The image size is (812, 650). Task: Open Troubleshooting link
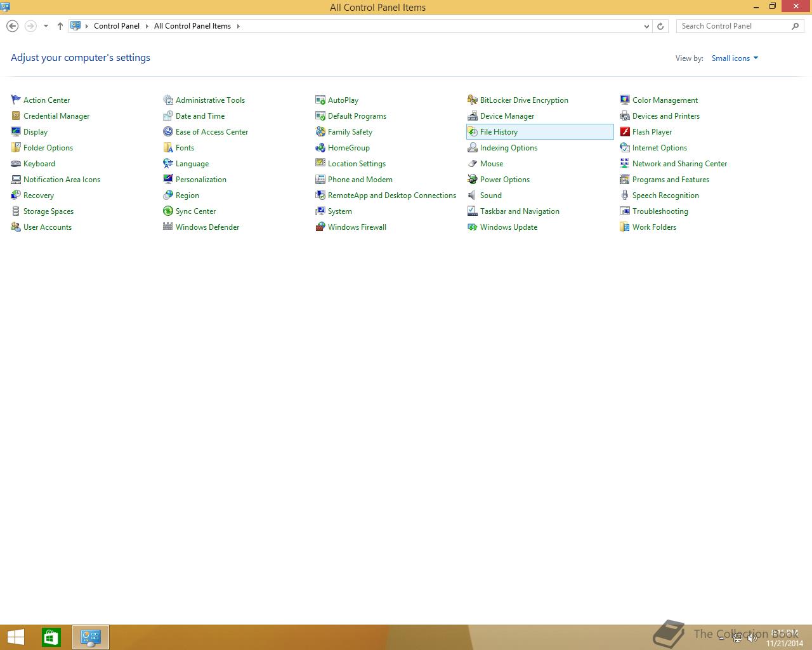coord(660,211)
